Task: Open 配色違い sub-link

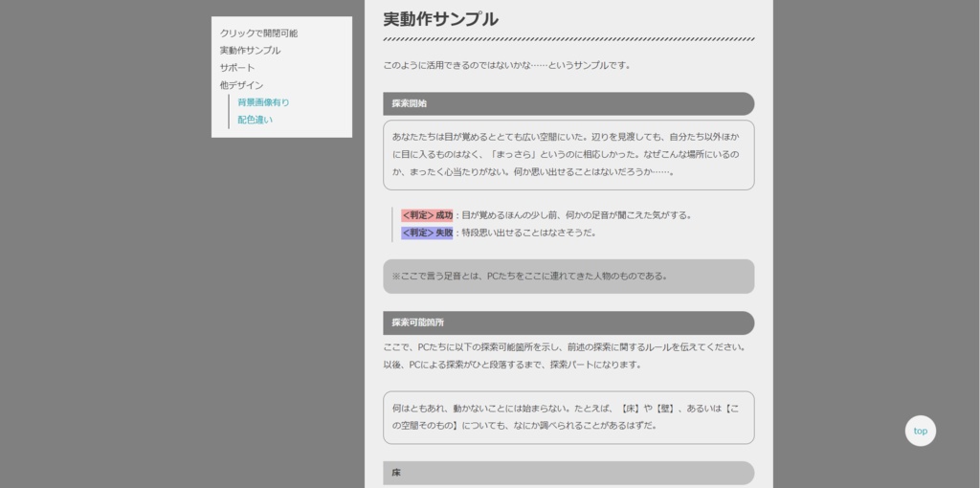Action: click(x=255, y=120)
